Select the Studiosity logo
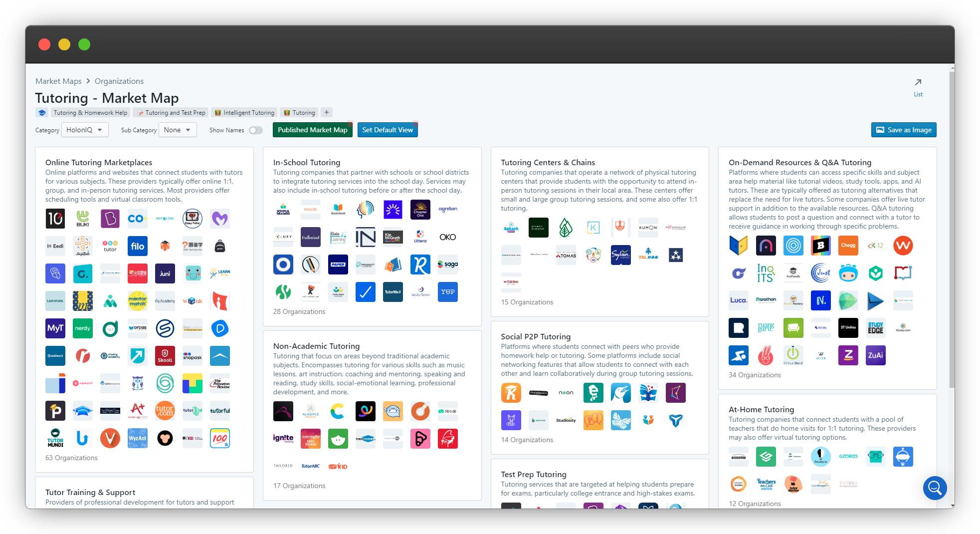Image resolution: width=980 pixels, height=534 pixels. pos(566,420)
